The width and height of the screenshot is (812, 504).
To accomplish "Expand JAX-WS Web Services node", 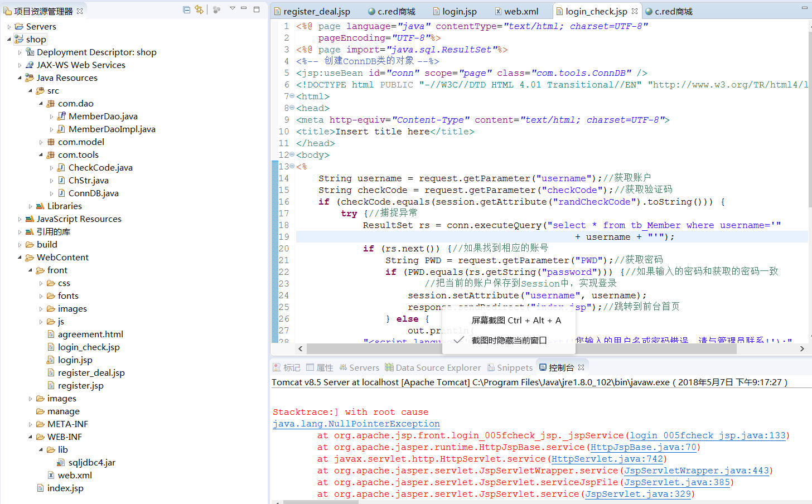I will pyautogui.click(x=20, y=65).
